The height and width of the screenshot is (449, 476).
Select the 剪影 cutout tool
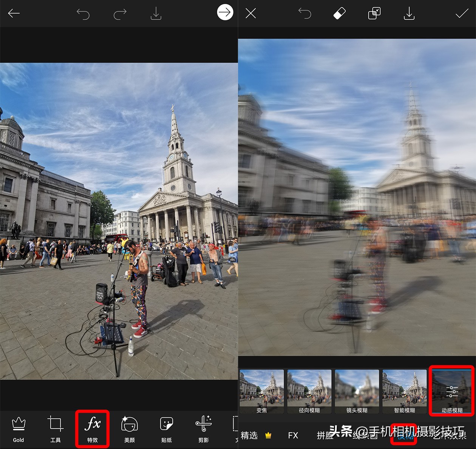[203, 429]
